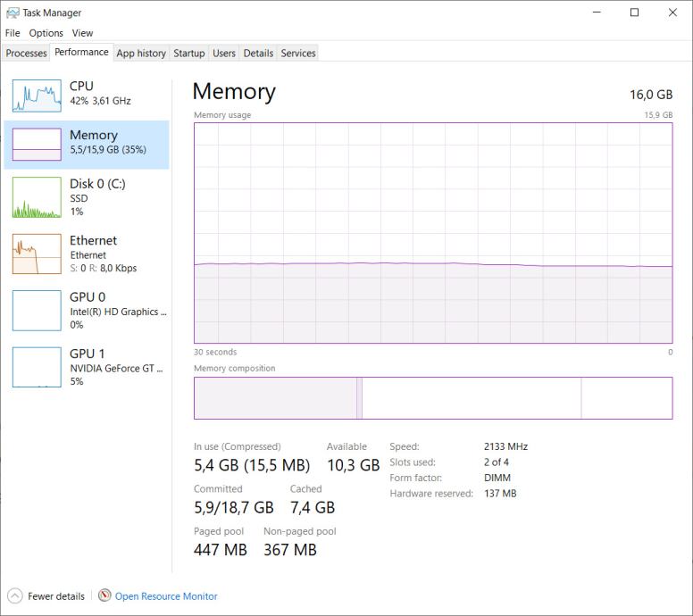
Task: Click the Memory composition bar
Action: [433, 398]
